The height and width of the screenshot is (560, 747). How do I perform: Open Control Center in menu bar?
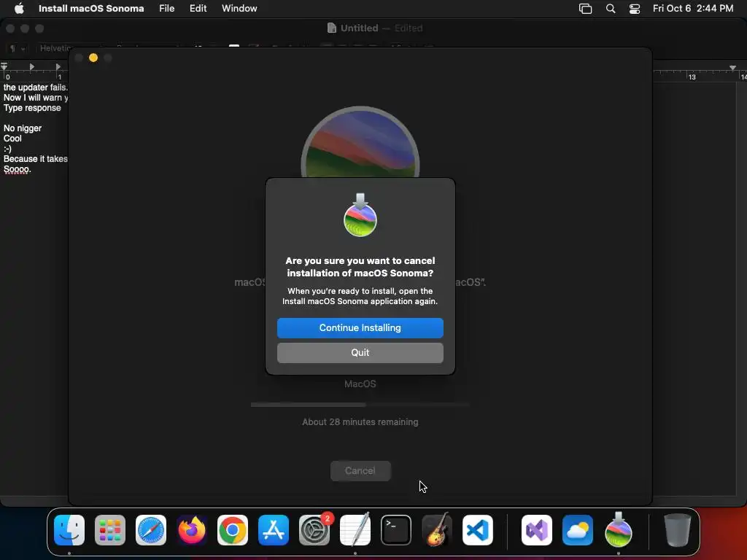pyautogui.click(x=635, y=9)
